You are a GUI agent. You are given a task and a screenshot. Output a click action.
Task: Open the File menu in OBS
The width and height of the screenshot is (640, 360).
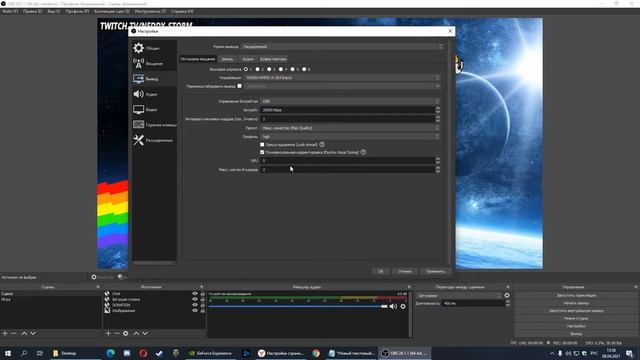coord(10,11)
